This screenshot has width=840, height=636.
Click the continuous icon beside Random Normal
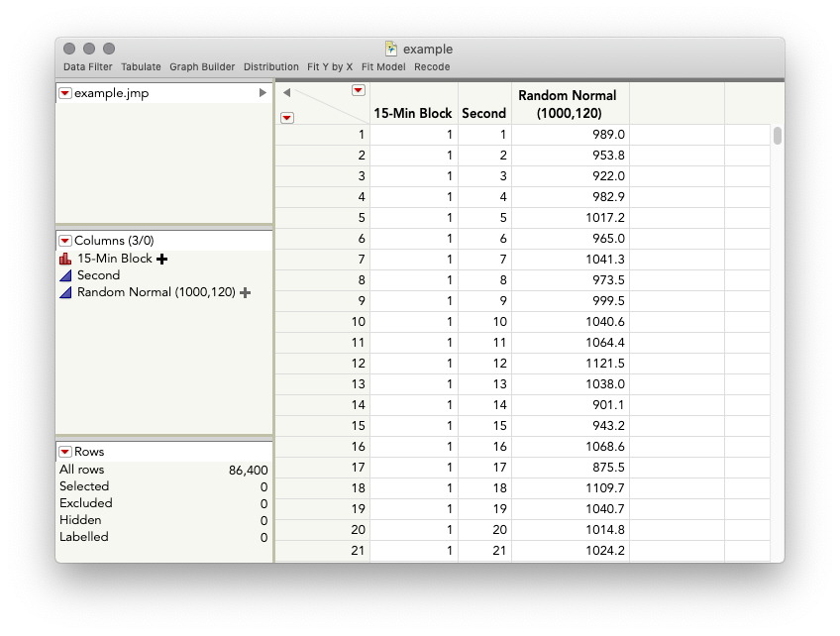point(65,292)
